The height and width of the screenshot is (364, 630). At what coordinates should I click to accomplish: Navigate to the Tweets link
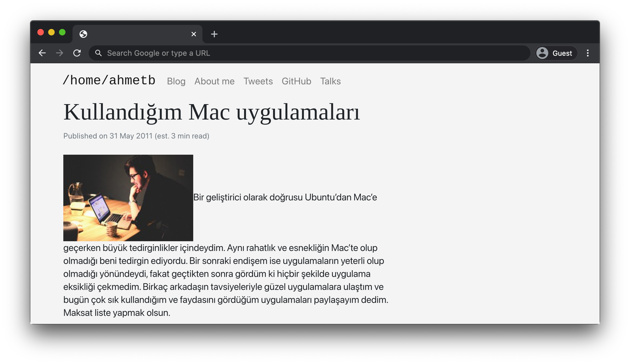[x=258, y=81]
